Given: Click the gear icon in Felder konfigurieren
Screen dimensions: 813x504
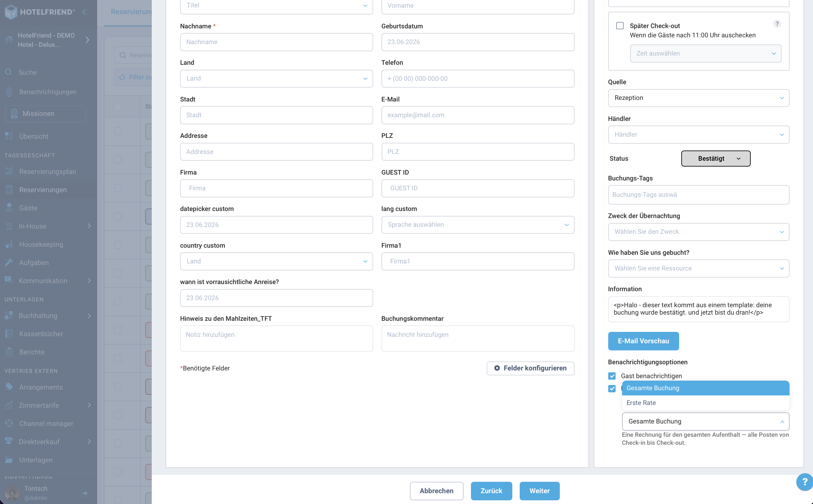Looking at the screenshot, I should (497, 368).
